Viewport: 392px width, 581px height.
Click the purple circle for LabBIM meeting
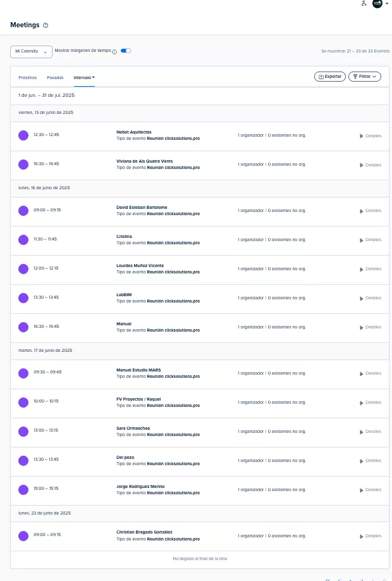coord(23,298)
